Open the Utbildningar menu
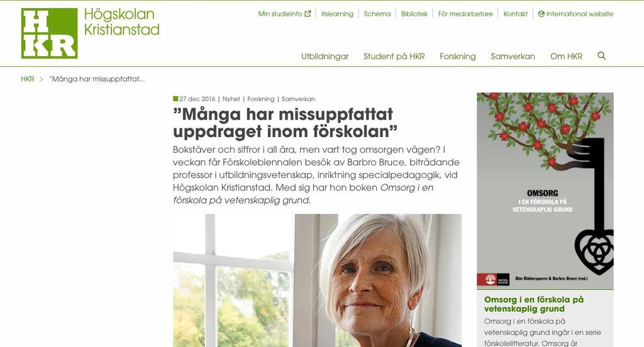This screenshot has width=644, height=347. point(325,56)
